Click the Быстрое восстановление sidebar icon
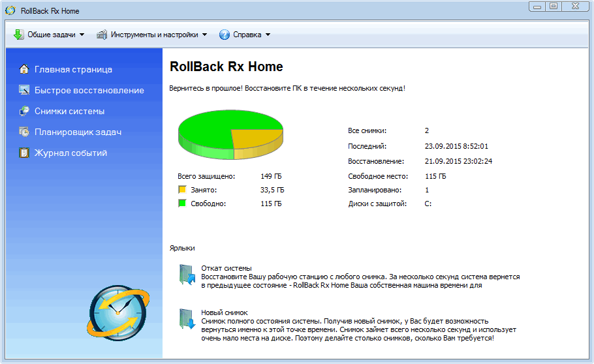Image resolution: width=594 pixels, height=364 pixels. [24, 90]
